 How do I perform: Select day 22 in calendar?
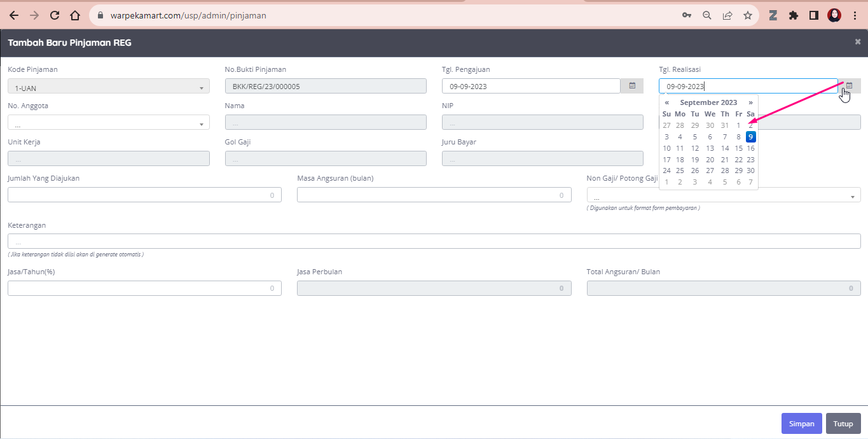[738, 160]
